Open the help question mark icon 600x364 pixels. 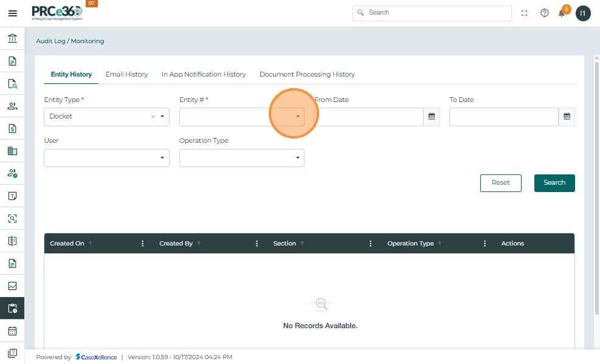click(544, 13)
